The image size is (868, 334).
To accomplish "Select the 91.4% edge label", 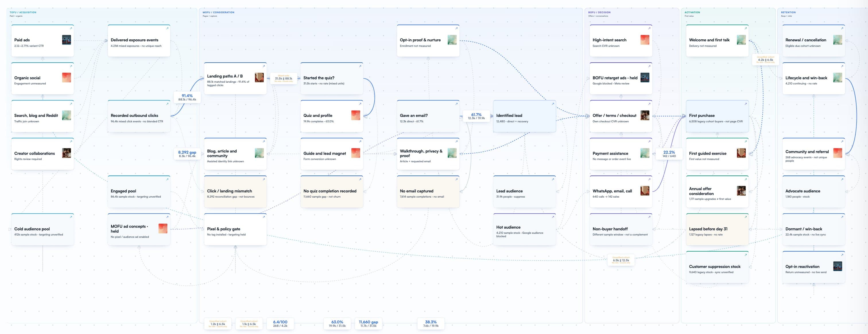I will [187, 97].
